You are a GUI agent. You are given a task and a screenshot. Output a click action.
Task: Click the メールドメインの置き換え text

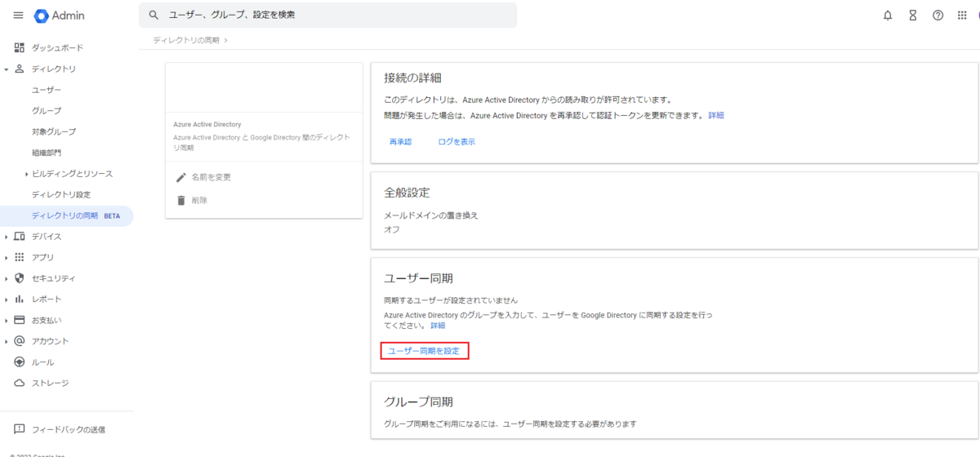tap(431, 215)
